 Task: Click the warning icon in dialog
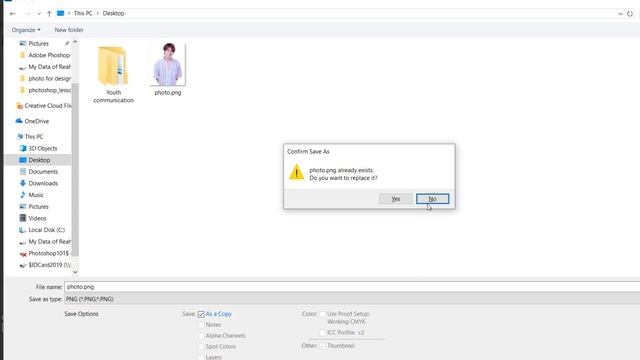tap(296, 172)
